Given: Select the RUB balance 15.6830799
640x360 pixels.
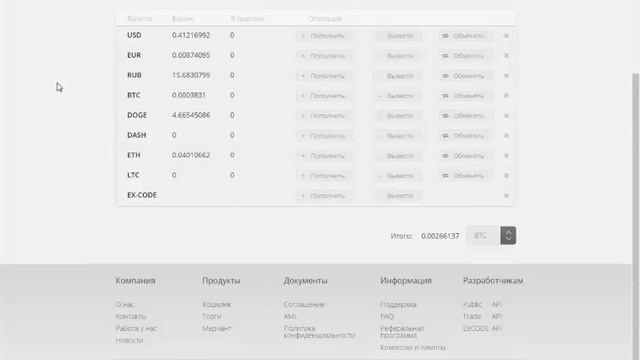Looking at the screenshot, I should coord(191,76).
